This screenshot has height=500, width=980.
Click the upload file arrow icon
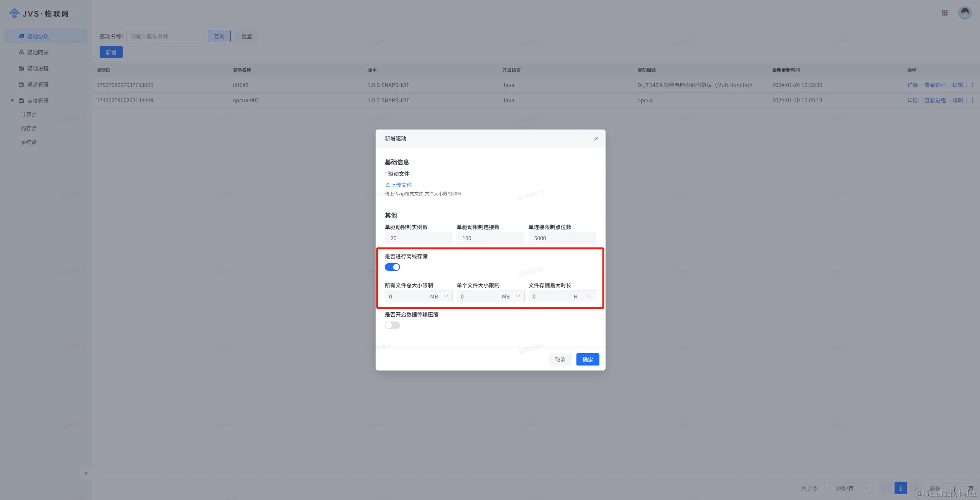point(387,185)
